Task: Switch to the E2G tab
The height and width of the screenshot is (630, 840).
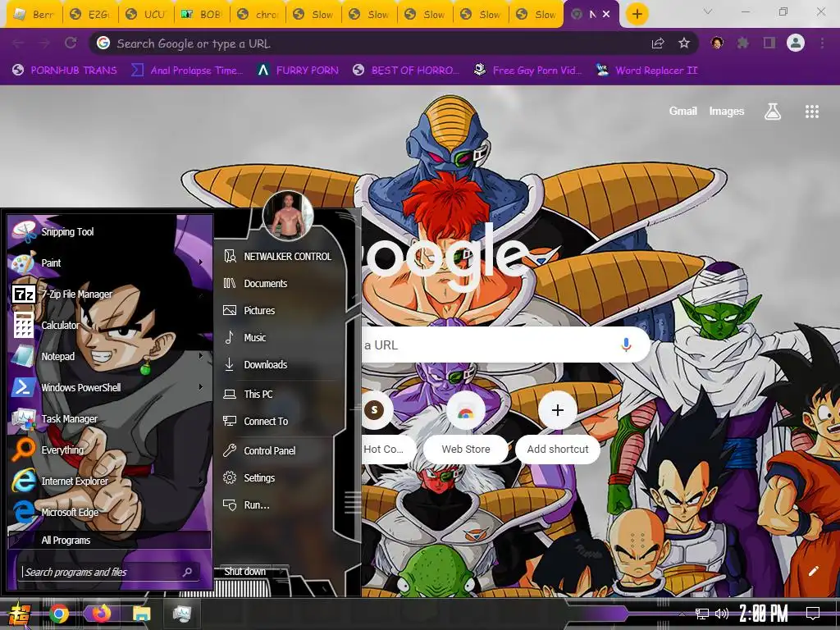Action: click(90, 15)
